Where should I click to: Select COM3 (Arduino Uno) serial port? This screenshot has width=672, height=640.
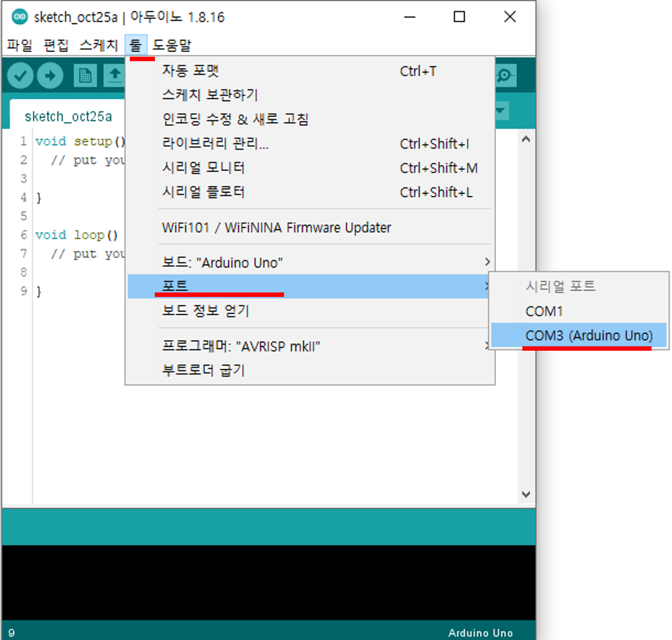coord(588,336)
